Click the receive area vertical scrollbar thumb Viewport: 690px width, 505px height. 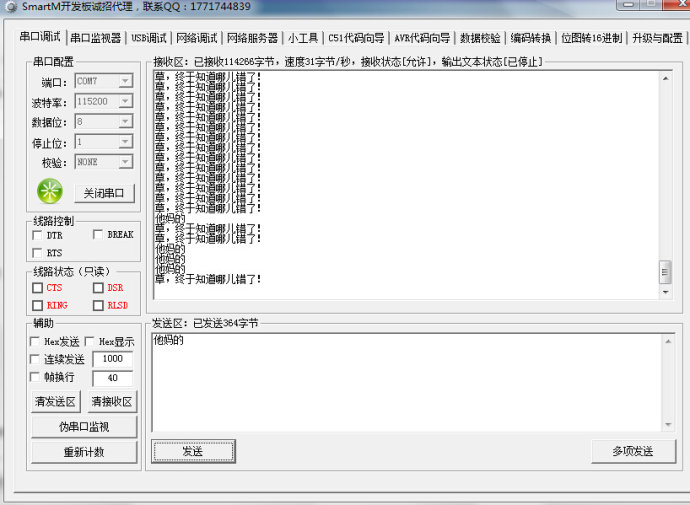pos(665,271)
